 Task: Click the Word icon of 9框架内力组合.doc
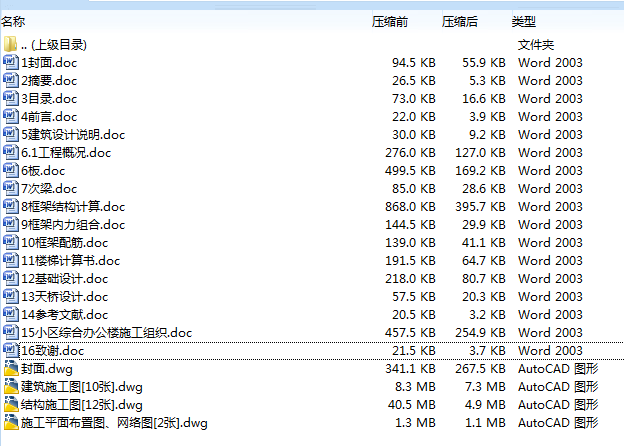[x=11, y=224]
